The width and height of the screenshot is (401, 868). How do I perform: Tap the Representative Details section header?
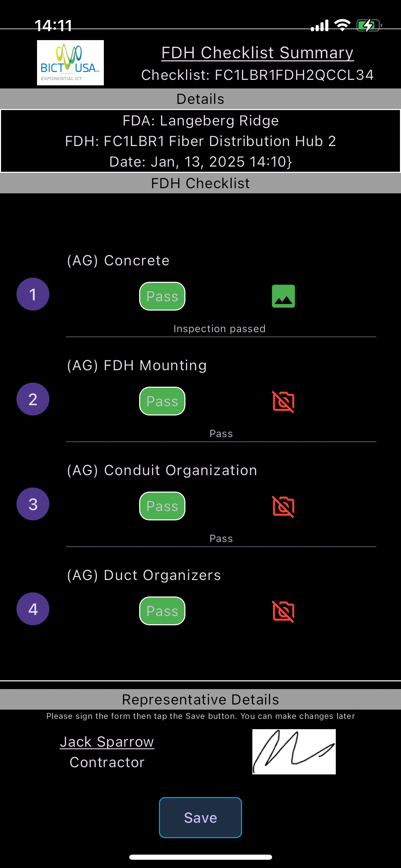click(x=200, y=700)
